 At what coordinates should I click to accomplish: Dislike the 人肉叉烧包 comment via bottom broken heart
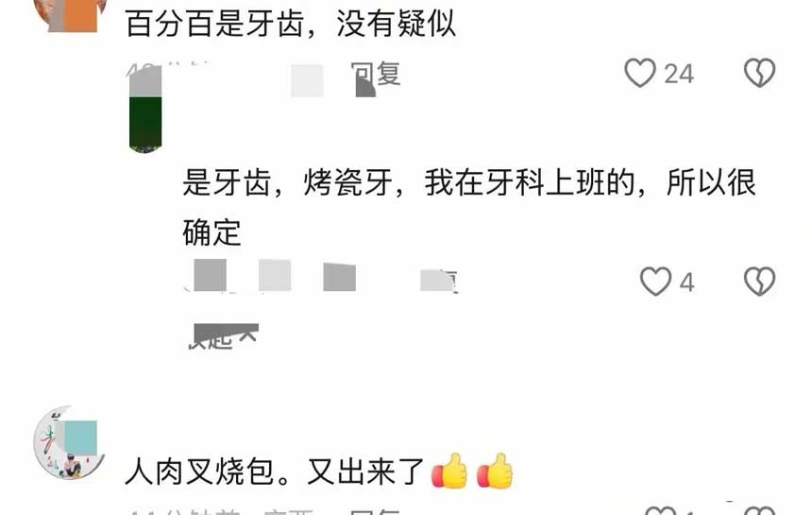pyautogui.click(x=760, y=510)
